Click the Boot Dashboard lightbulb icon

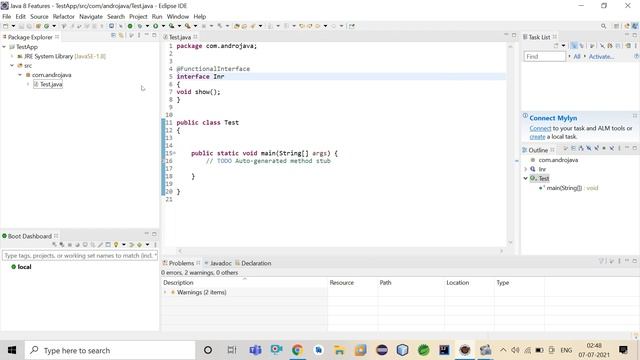pyautogui.click(x=116, y=245)
